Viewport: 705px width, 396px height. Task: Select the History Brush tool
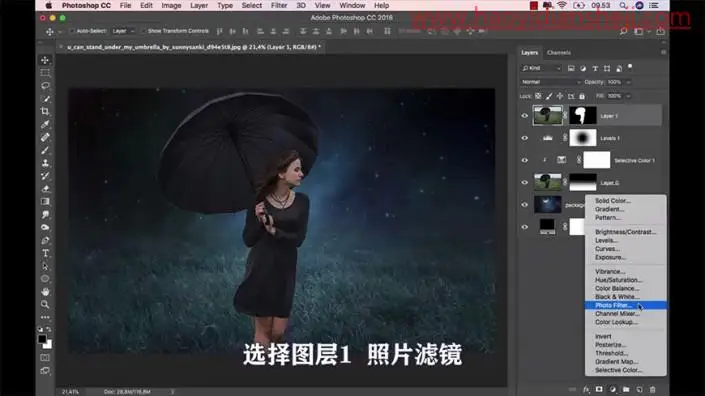tap(45, 176)
